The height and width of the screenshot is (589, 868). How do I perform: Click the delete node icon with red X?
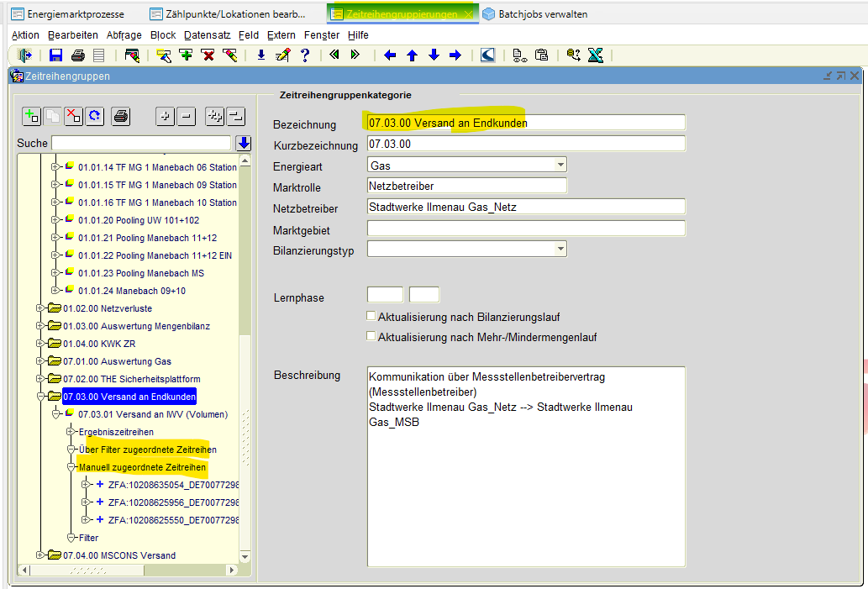click(x=74, y=117)
